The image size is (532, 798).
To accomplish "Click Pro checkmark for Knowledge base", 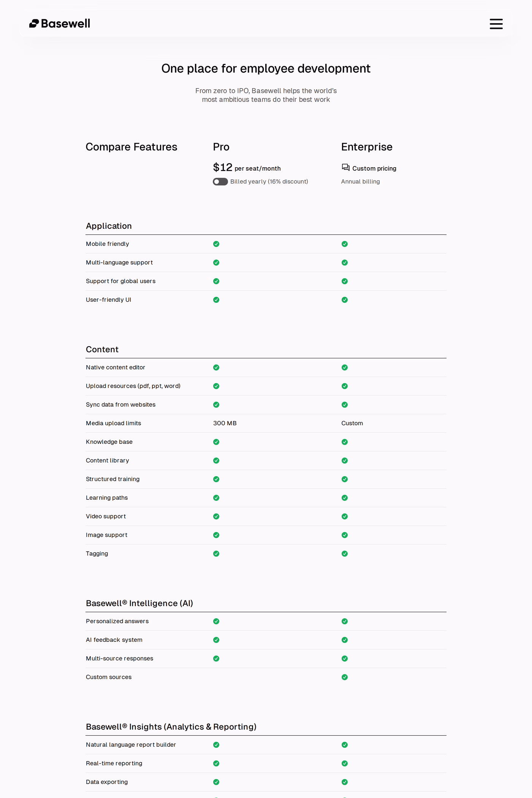I will tap(216, 442).
